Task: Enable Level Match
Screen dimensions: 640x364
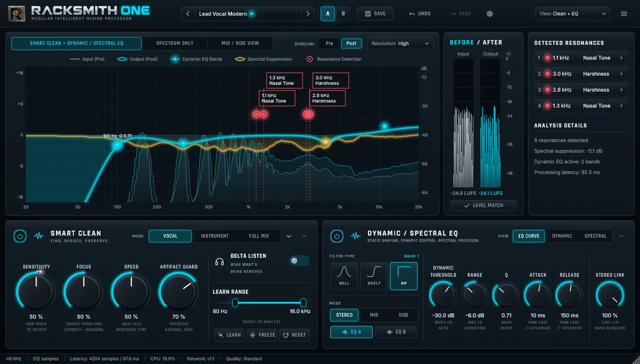Action: click(483, 206)
